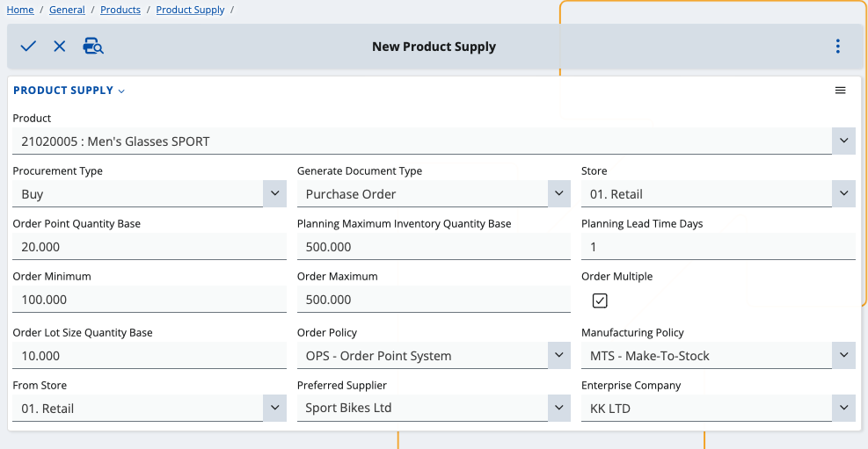Toggle the Order Multiple checkbox
Viewport: 868px width, 449px height.
600,301
